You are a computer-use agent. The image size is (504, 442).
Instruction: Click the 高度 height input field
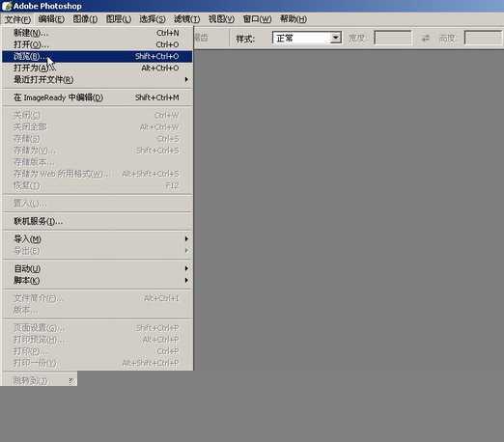pos(483,38)
